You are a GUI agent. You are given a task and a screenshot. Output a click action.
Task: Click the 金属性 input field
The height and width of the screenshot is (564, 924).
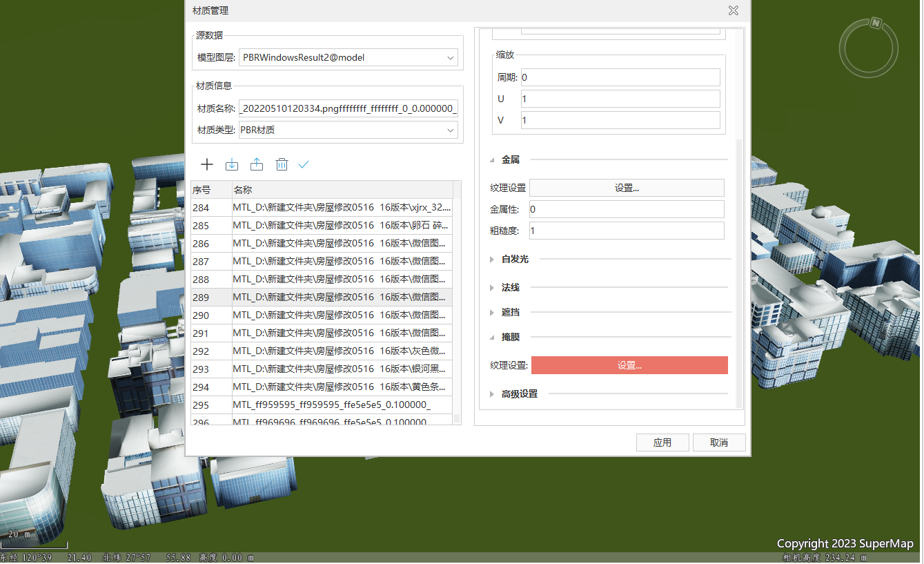(627, 209)
